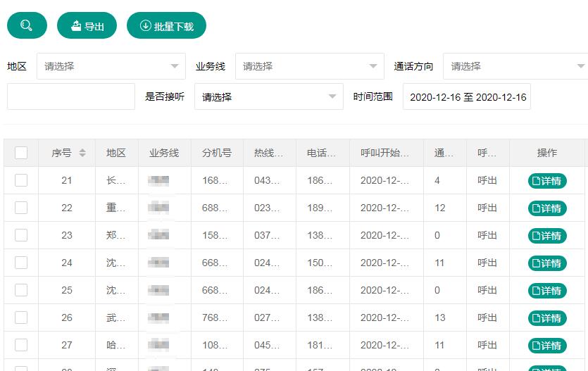Check the checkbox for row 21
The height and width of the screenshot is (371, 588).
tap(21, 180)
